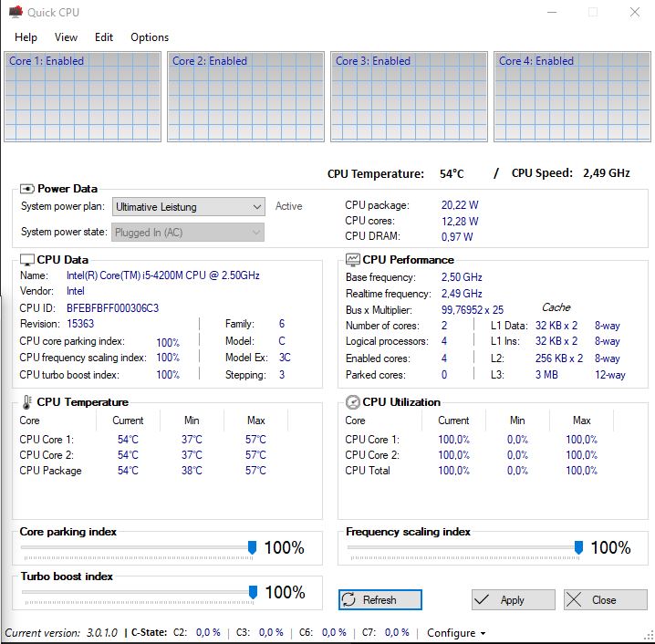Image resolution: width=655 pixels, height=644 pixels.
Task: Click the C7 state value in status bar
Action: pos(397,632)
